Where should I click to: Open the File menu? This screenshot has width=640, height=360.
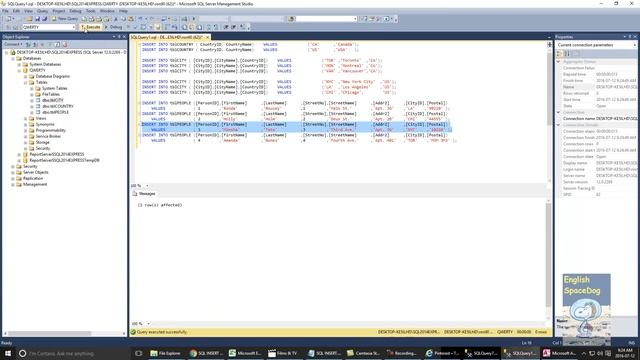coord(5,11)
